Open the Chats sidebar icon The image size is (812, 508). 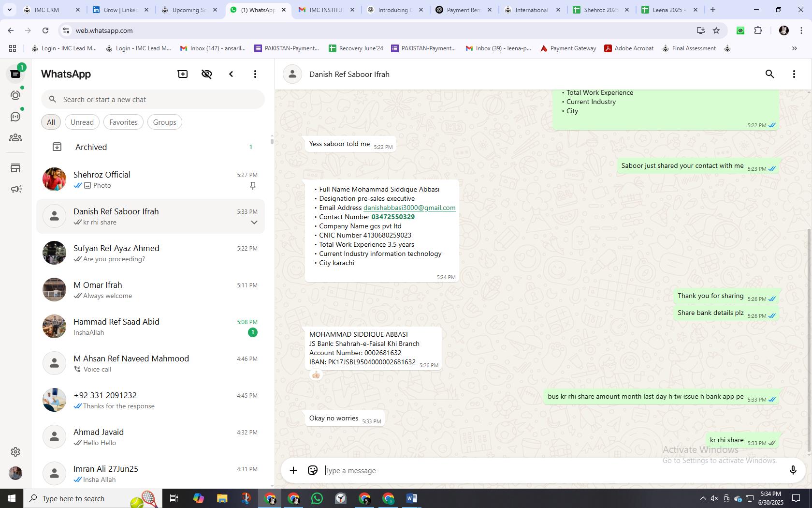click(x=15, y=74)
